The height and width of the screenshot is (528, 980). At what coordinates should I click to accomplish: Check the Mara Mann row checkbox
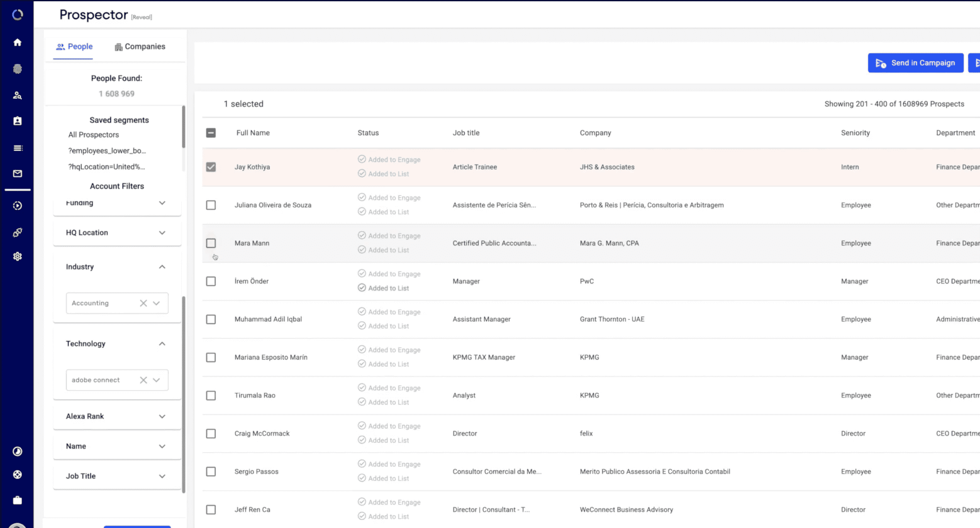[211, 243]
